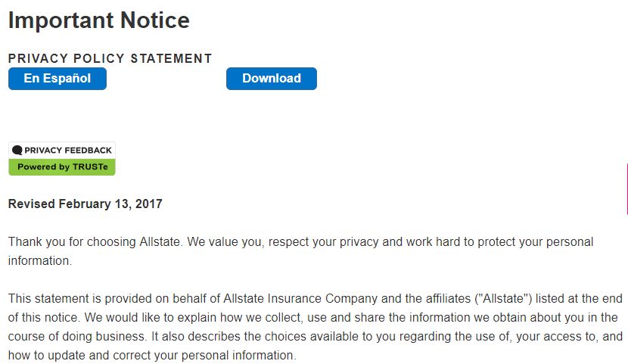Image resolution: width=628 pixels, height=364 pixels.
Task: Click the Revised February 13, 2017 line
Action: [x=85, y=204]
